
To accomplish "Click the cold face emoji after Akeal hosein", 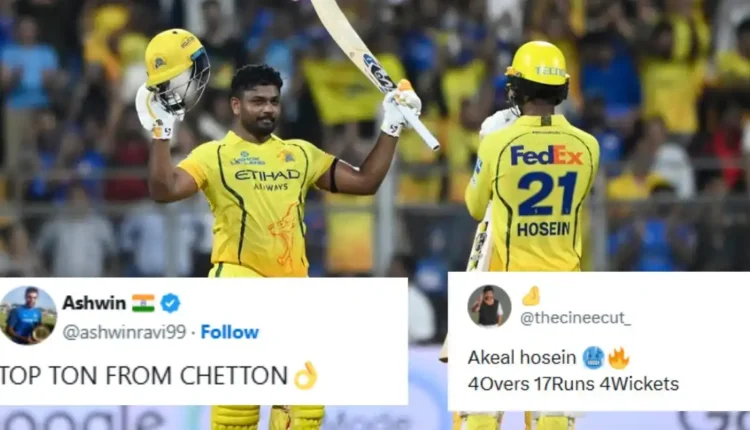I will [594, 358].
